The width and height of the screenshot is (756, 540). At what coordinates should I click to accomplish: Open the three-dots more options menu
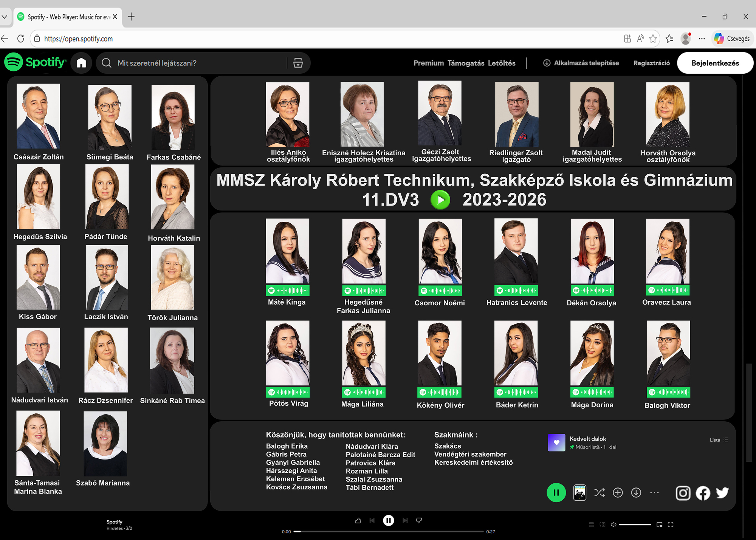[654, 493]
